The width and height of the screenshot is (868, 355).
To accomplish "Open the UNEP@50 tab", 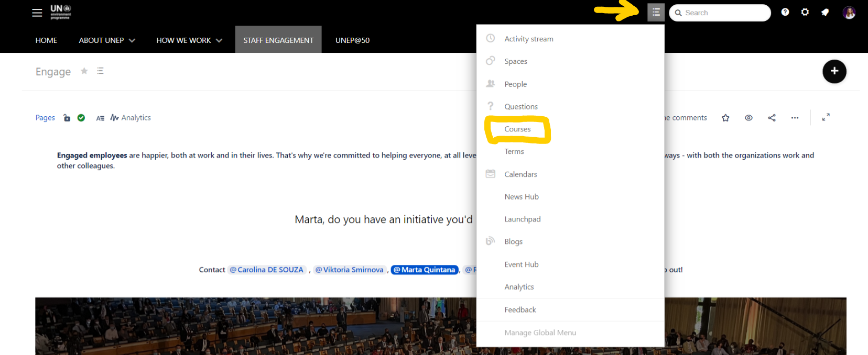I will tap(352, 40).
